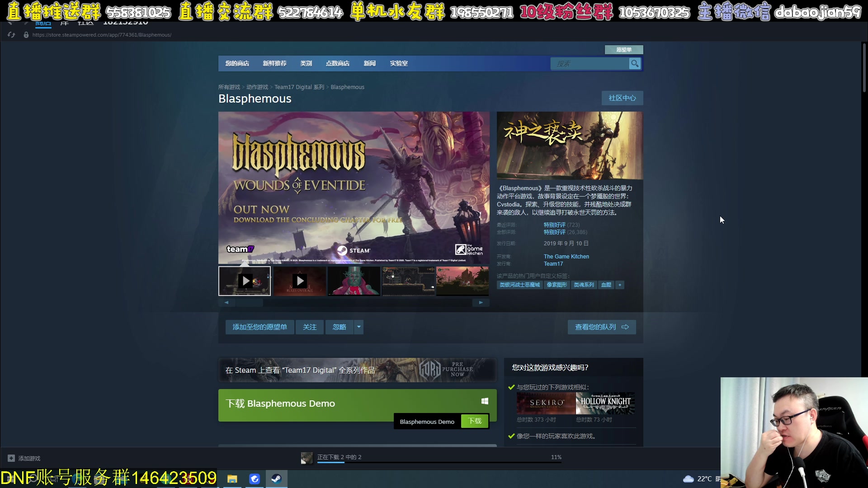Image resolution: width=868 pixels, height=488 pixels.
Task: Select the 像素图形 tag
Action: 557,285
